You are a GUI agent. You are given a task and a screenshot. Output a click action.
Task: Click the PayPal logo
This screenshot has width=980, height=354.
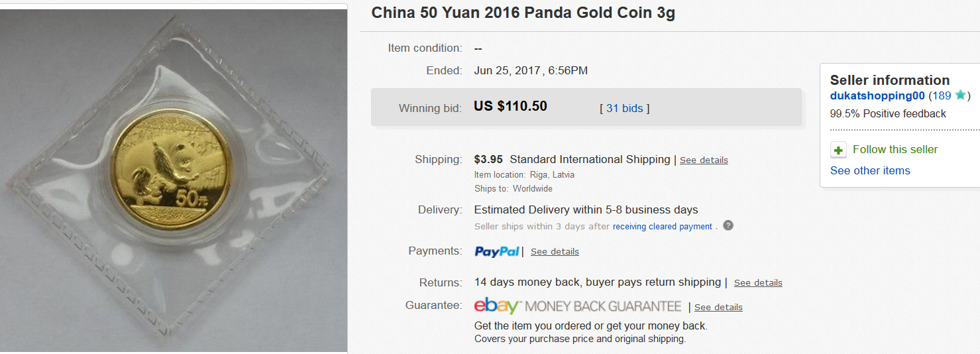point(497,251)
